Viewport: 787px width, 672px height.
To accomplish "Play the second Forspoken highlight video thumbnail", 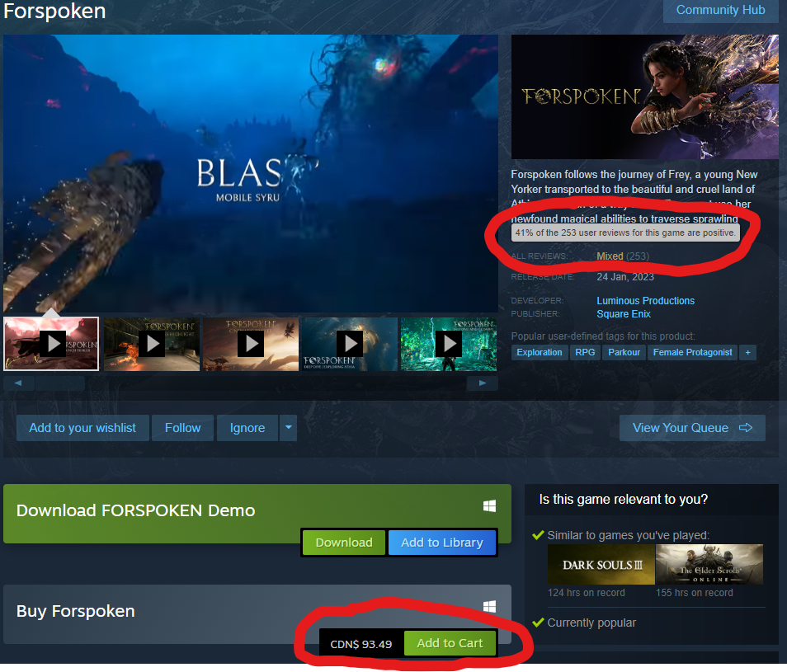I will point(152,344).
